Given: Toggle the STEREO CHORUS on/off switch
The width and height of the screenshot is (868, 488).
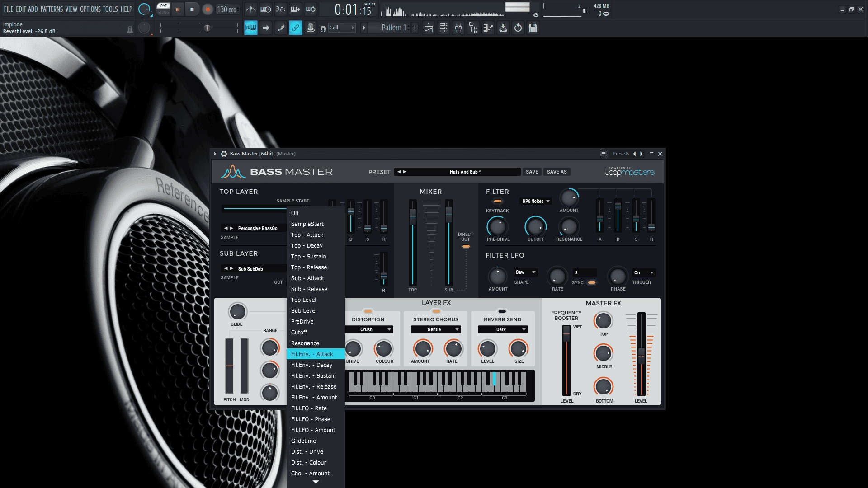Looking at the screenshot, I should [436, 311].
